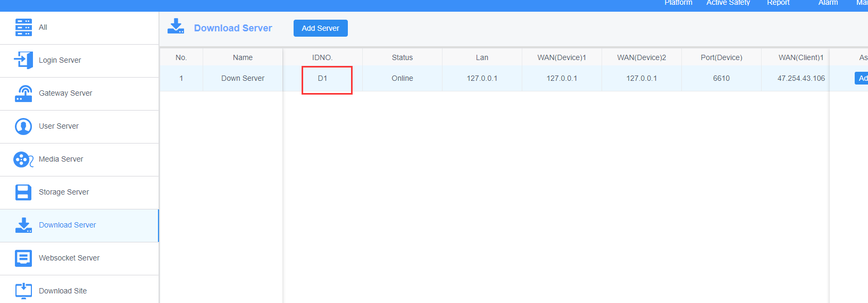This screenshot has height=303, width=868.
Task: Click the port 6610 cell
Action: tap(721, 78)
